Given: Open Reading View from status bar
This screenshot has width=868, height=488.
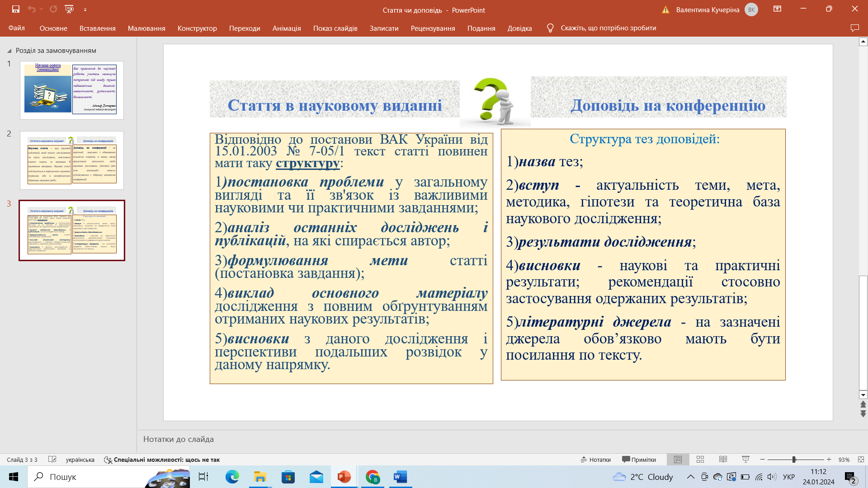Looking at the screenshot, I should [x=723, y=460].
